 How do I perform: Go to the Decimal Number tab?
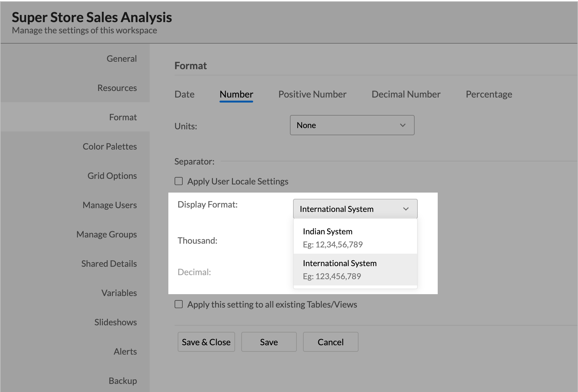pos(406,94)
